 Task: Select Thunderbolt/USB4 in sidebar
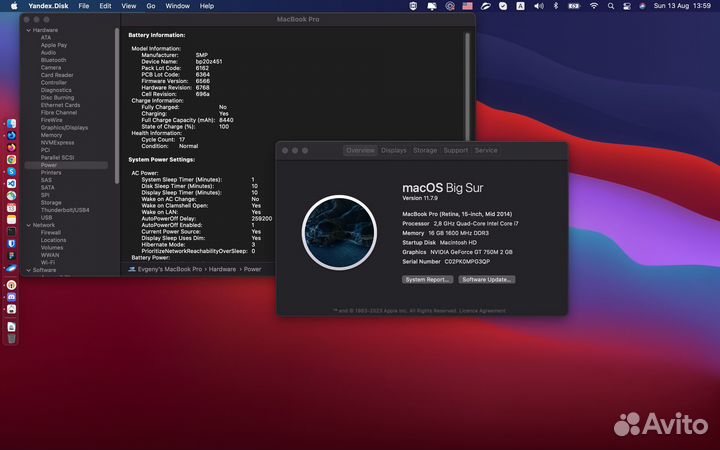[65, 210]
